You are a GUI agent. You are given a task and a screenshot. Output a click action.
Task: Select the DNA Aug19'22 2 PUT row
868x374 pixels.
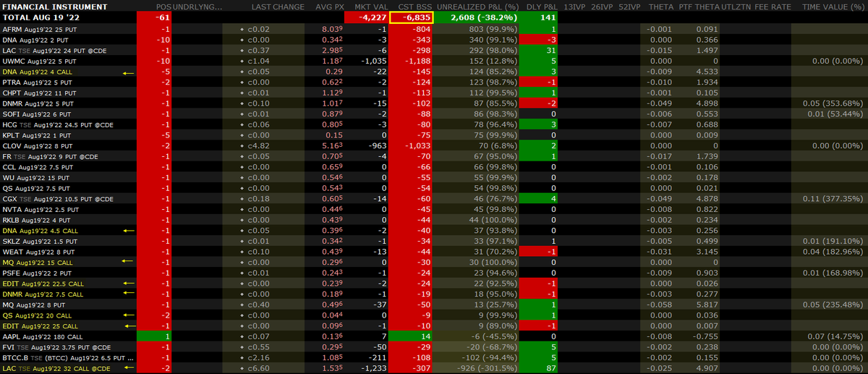(434, 39)
